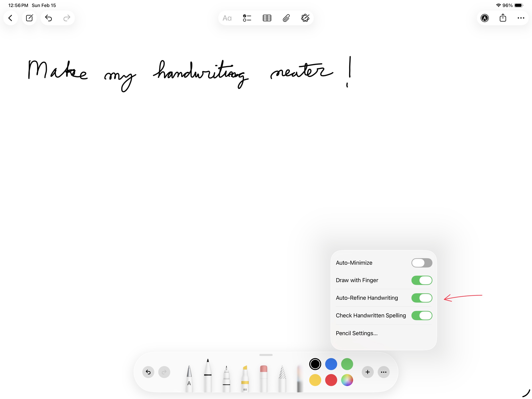Pick the blue color swatch
Image resolution: width=532 pixels, height=399 pixels.
331,364
